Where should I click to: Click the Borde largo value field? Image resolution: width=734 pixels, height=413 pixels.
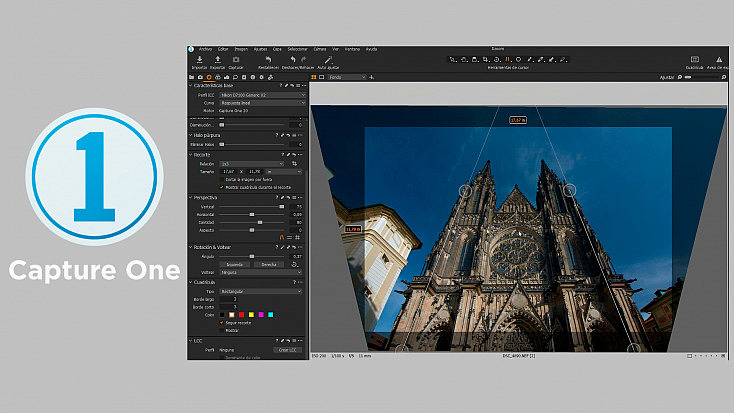pos(228,299)
